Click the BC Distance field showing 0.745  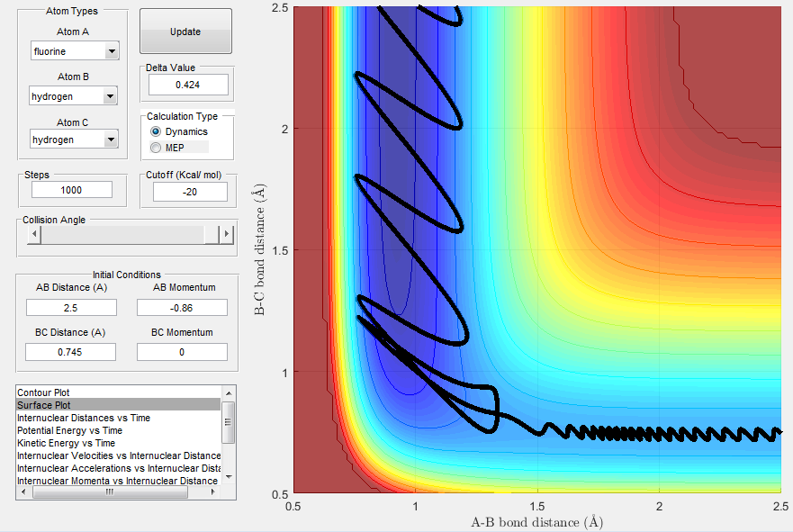click(x=70, y=352)
